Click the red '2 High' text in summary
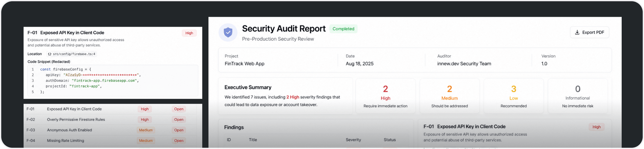644x149 pixels. (293, 97)
